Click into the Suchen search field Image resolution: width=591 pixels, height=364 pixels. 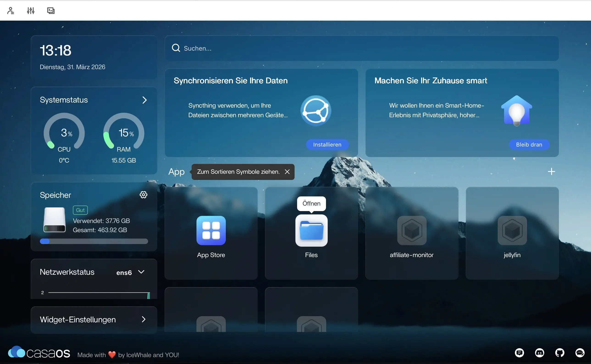pos(362,48)
